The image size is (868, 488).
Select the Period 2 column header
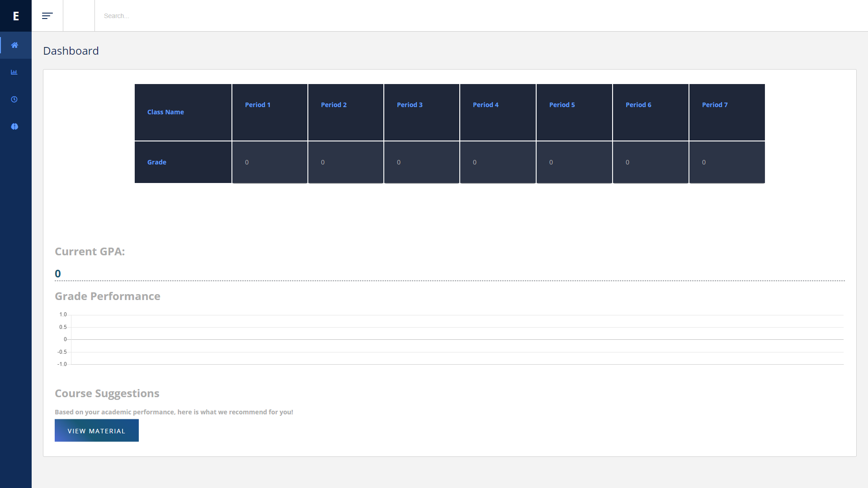[346, 112]
